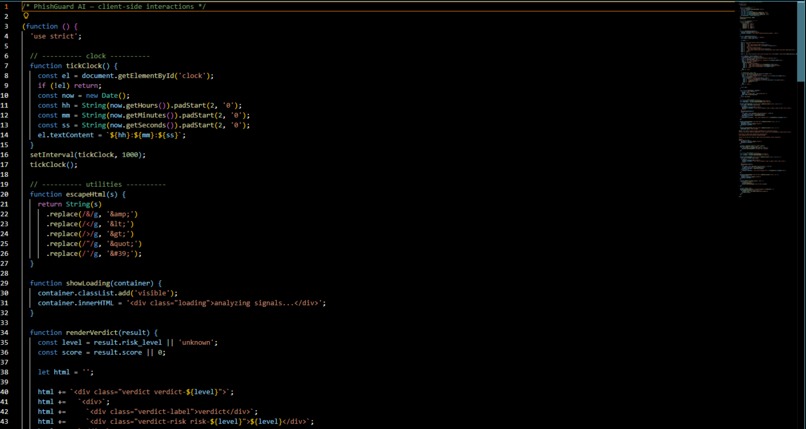The width and height of the screenshot is (806, 429).
Task: Click now.getSeconds() call
Action: coord(139,125)
